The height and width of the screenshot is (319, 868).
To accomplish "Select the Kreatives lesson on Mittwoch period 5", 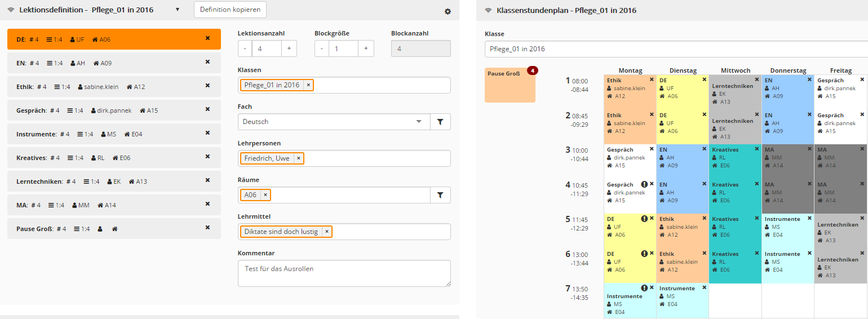I will (735, 231).
